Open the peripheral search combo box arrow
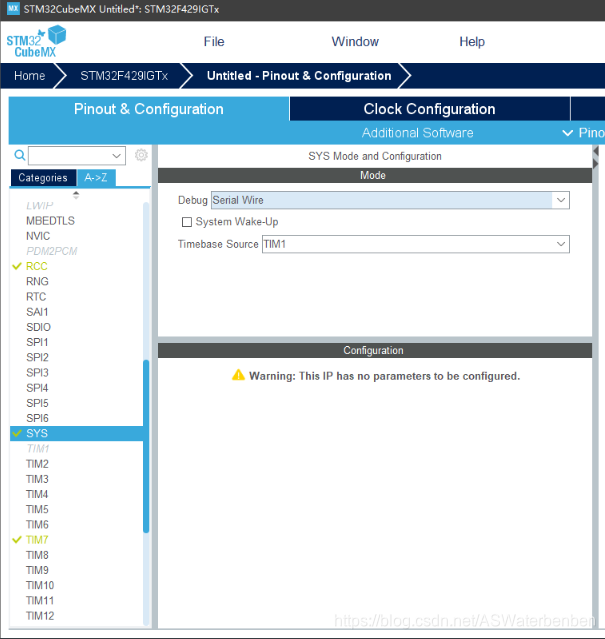The image size is (605, 639). (x=117, y=156)
